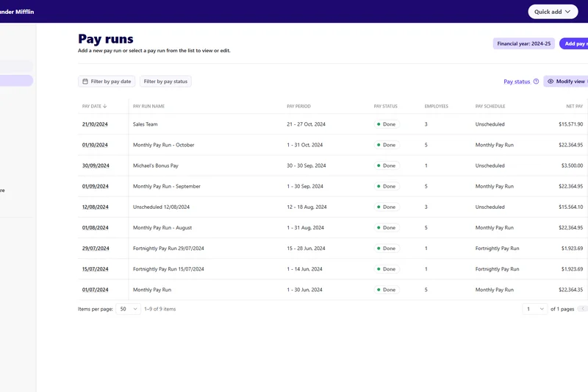
Task: Open the Quick add dropdown
Action: 552,12
